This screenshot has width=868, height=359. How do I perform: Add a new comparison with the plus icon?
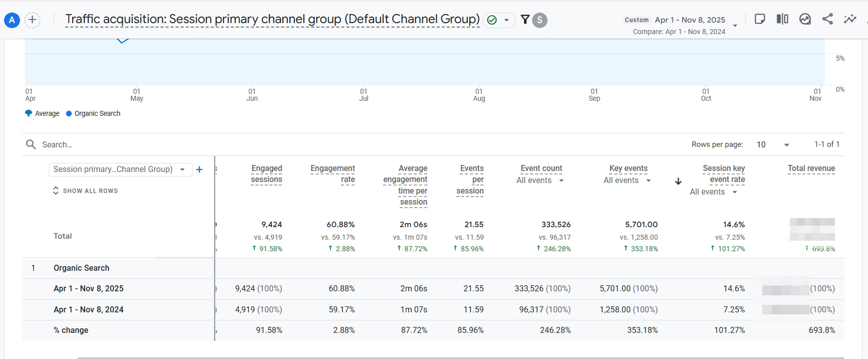pos(32,20)
